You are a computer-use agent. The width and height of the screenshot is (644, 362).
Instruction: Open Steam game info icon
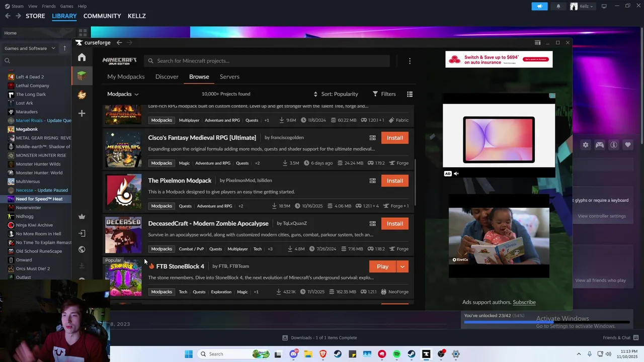614,145
